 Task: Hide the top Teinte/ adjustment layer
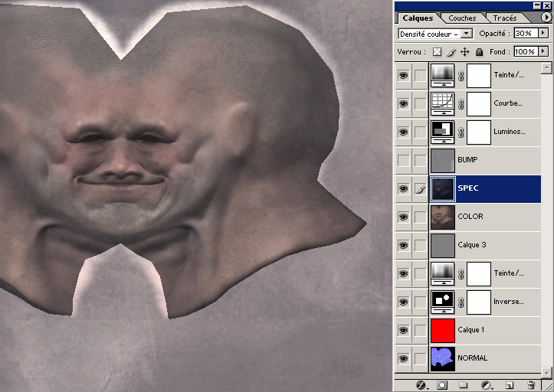point(404,75)
